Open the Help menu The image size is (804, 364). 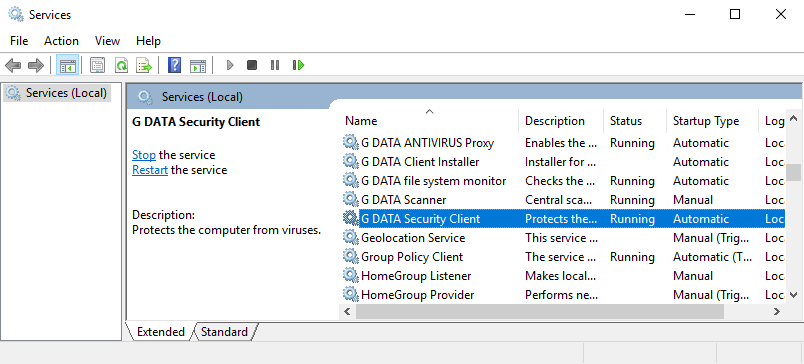pos(148,41)
